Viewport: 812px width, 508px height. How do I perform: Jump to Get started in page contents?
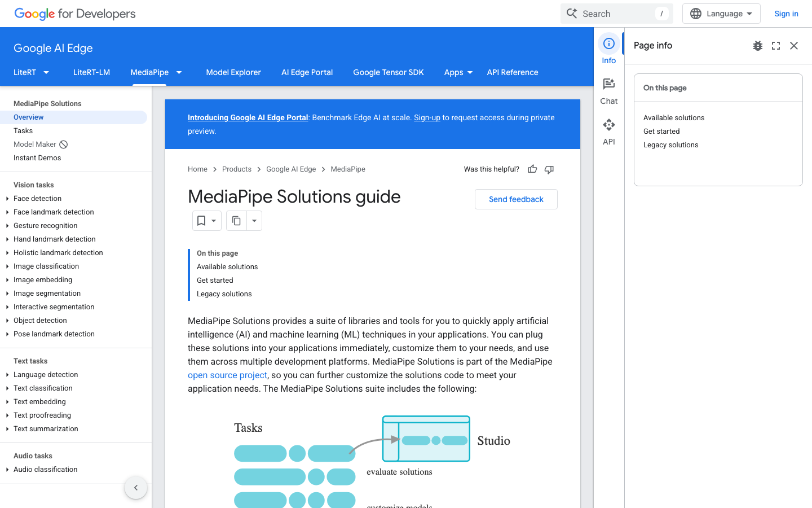(x=215, y=281)
